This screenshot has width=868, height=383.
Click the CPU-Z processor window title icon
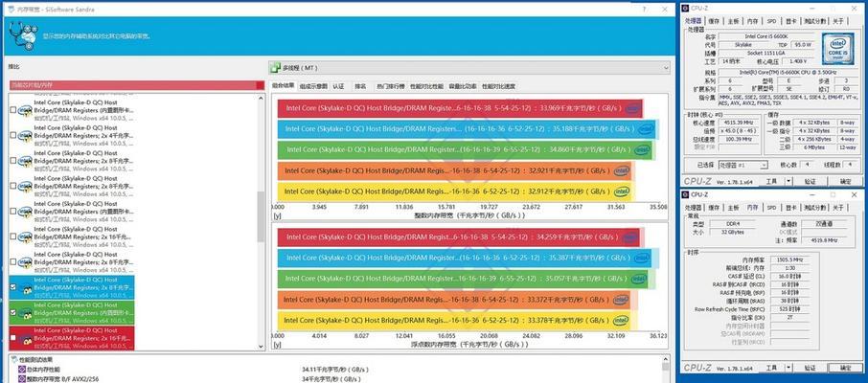click(685, 9)
